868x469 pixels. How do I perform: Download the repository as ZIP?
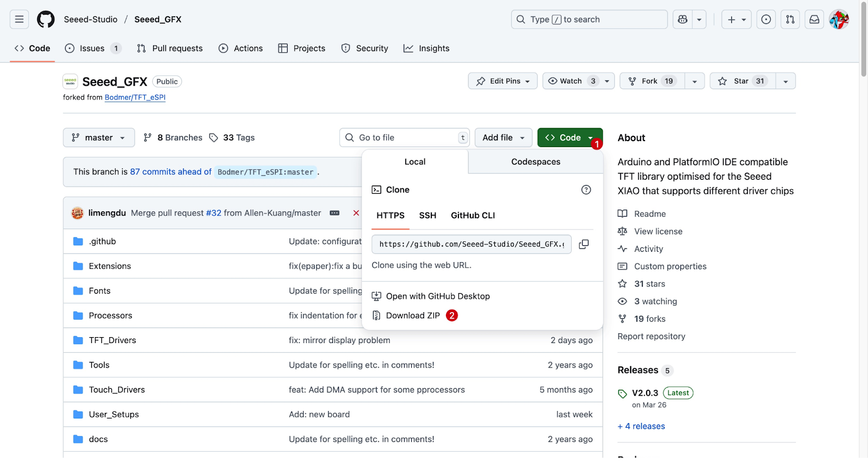[x=413, y=315]
